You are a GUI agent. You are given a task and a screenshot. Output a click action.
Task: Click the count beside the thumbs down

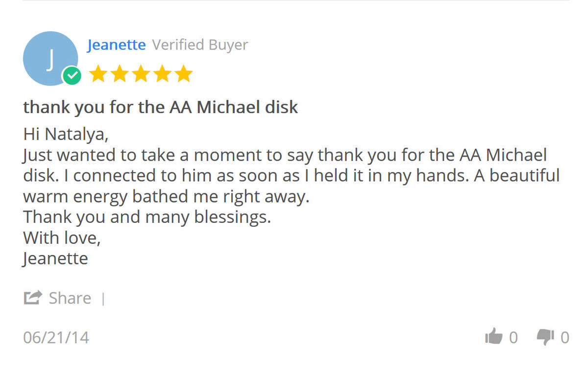[564, 338]
